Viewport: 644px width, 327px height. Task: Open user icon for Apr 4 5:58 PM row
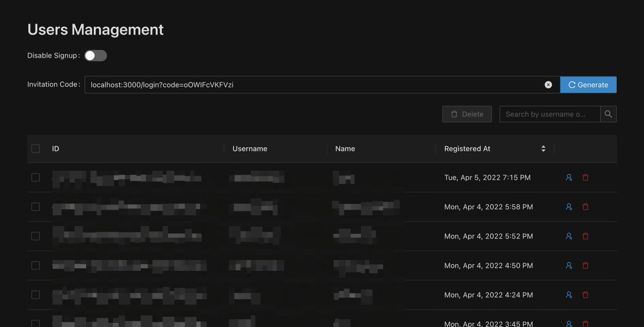coord(569,206)
